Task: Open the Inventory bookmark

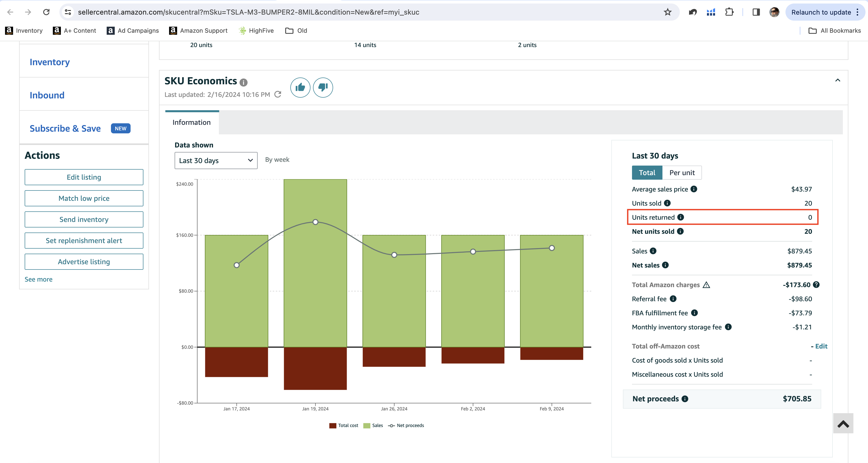Action: point(24,31)
